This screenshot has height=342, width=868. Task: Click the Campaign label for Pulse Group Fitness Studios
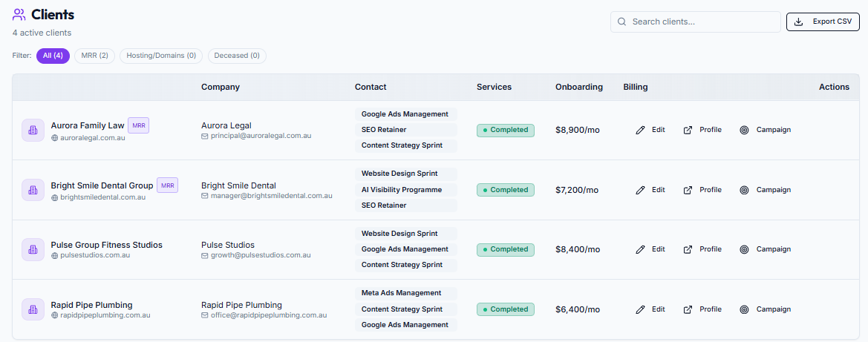point(774,249)
